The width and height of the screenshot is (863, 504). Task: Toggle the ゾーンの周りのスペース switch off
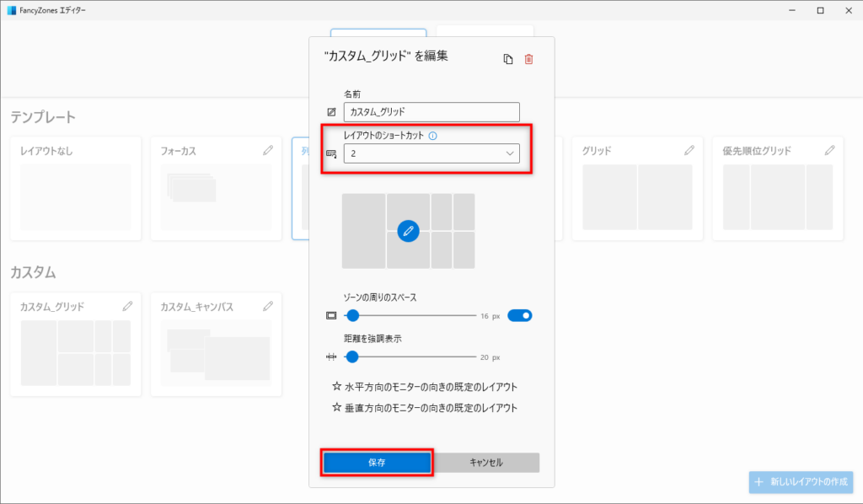(520, 316)
